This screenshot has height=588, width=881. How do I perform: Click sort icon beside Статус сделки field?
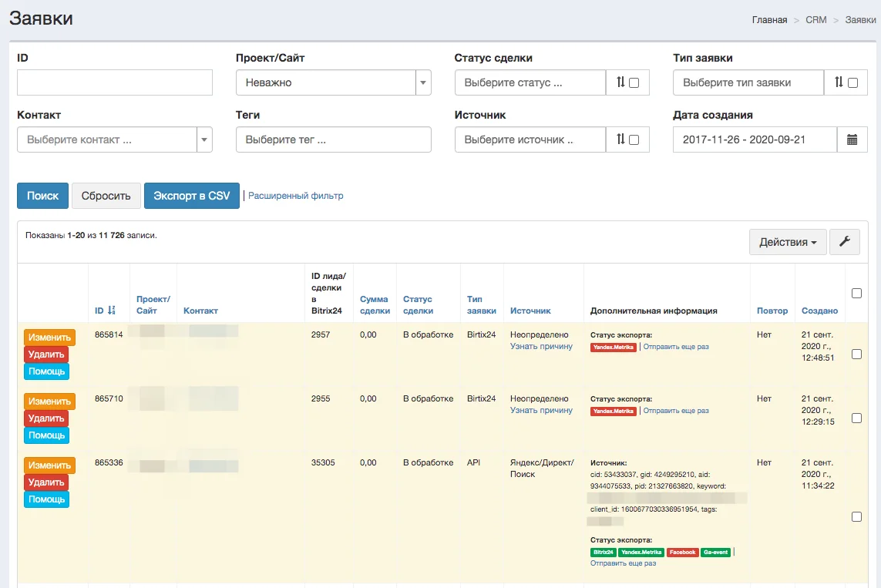[620, 82]
